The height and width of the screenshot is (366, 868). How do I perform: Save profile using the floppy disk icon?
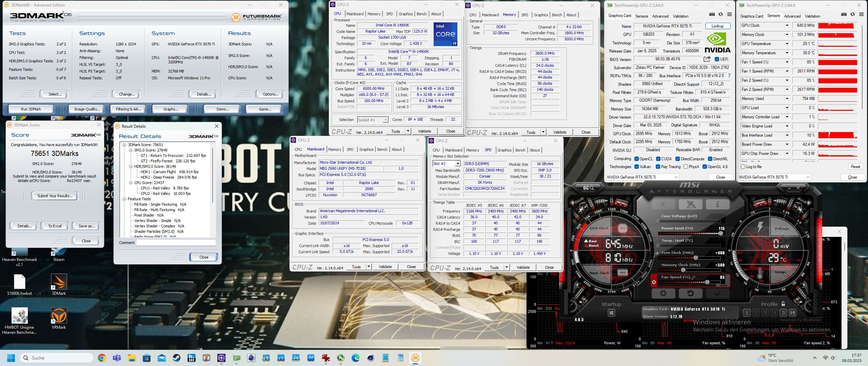(792, 312)
